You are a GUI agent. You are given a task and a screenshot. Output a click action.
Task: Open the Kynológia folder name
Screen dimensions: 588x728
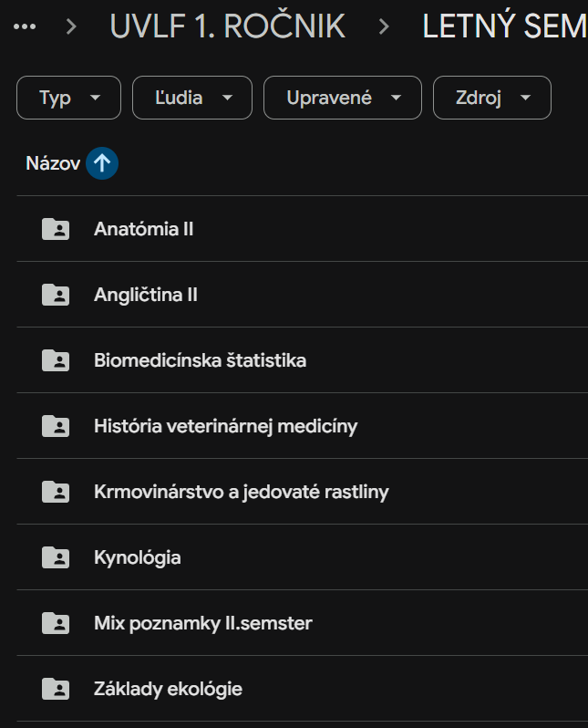click(138, 557)
